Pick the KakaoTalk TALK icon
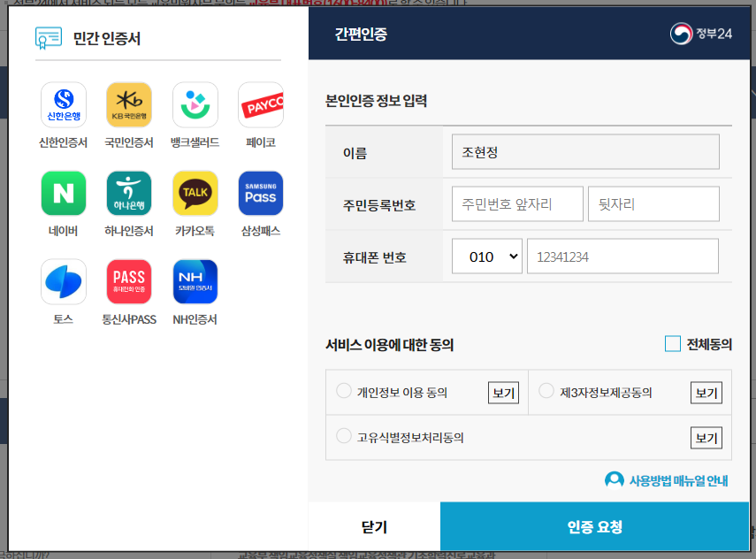Viewport: 756px width, 559px height. point(195,194)
